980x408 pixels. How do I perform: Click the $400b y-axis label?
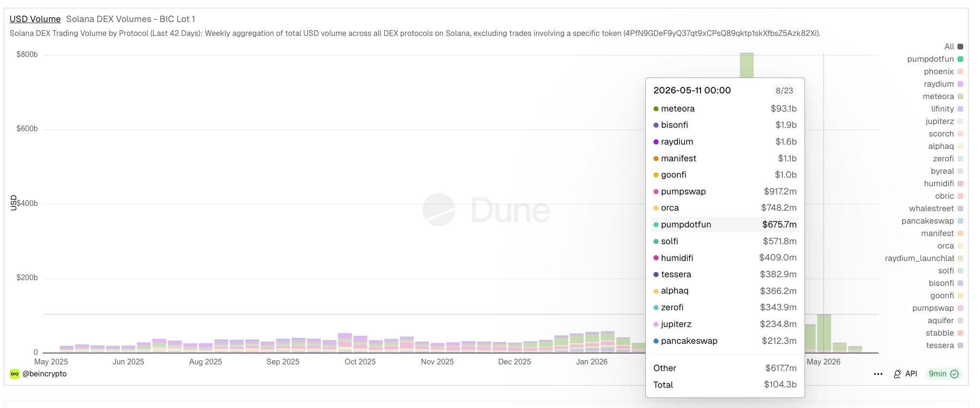27,204
